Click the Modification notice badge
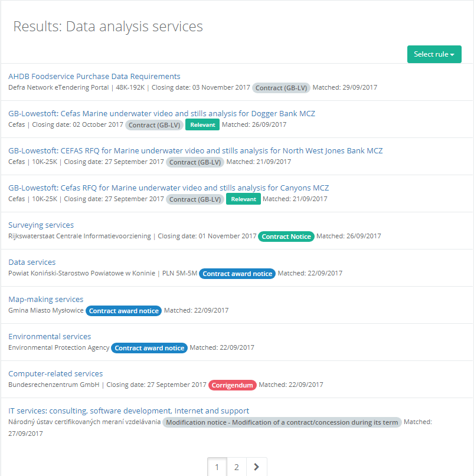The height and width of the screenshot is (476, 474). point(282,422)
